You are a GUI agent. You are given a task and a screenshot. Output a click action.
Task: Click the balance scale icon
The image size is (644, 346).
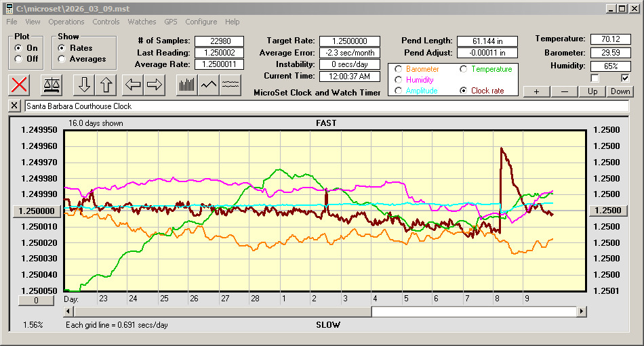[51, 85]
